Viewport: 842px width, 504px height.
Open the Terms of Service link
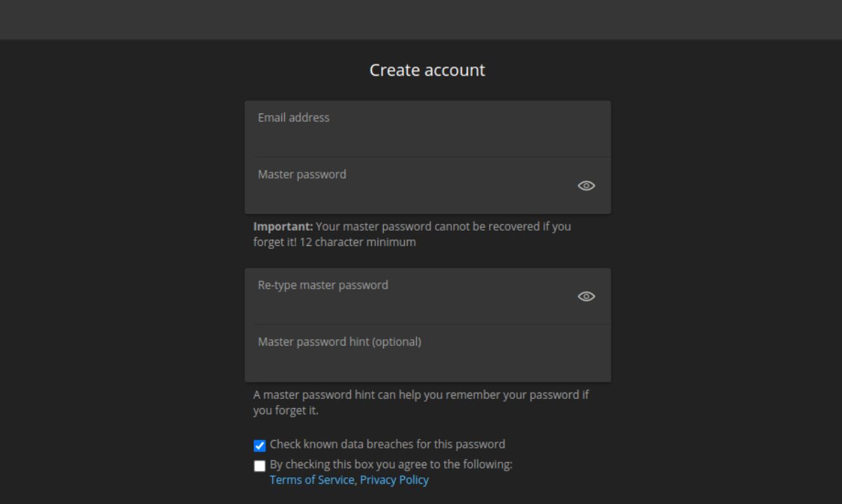coord(312,480)
